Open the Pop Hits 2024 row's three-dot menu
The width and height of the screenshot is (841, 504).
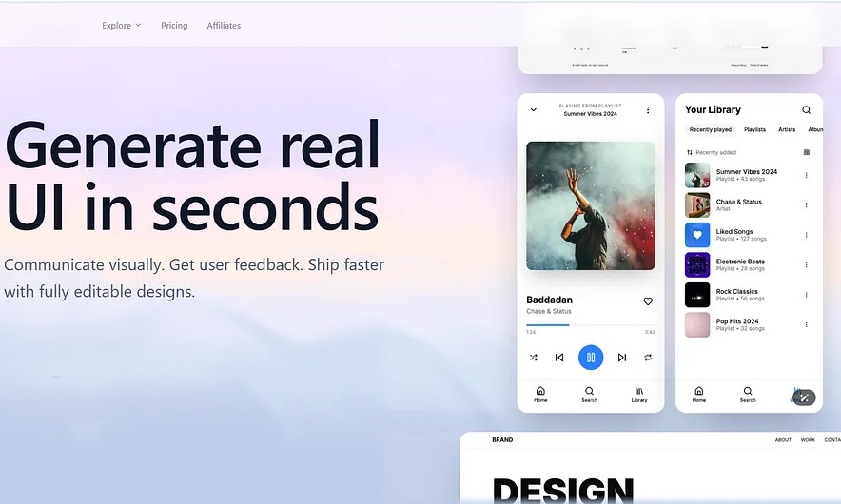807,324
